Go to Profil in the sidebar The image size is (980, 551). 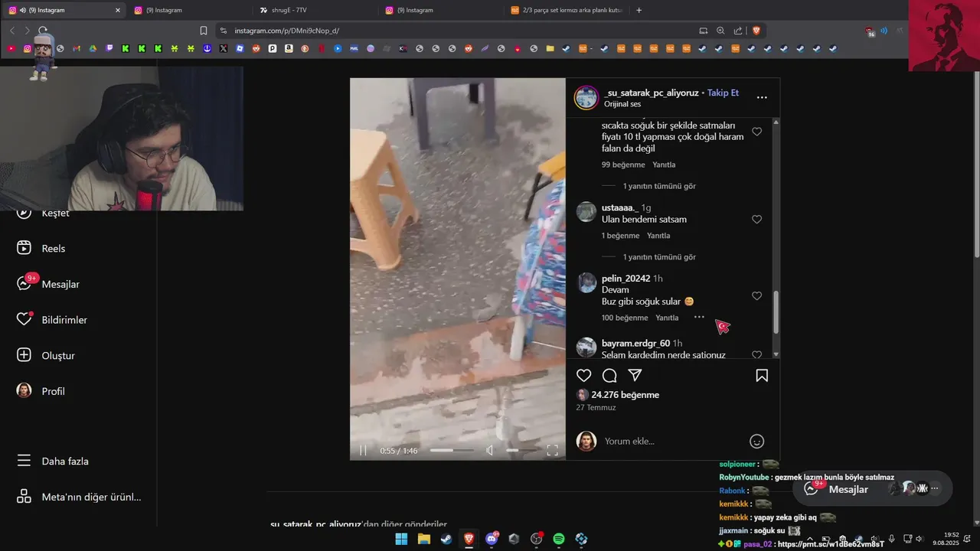click(41, 391)
